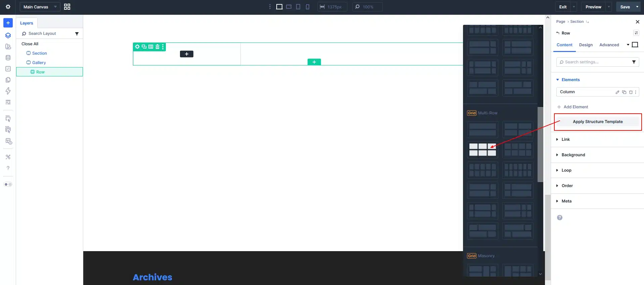Open the design presets palette icon
This screenshot has width=644, height=285.
click(x=8, y=47)
